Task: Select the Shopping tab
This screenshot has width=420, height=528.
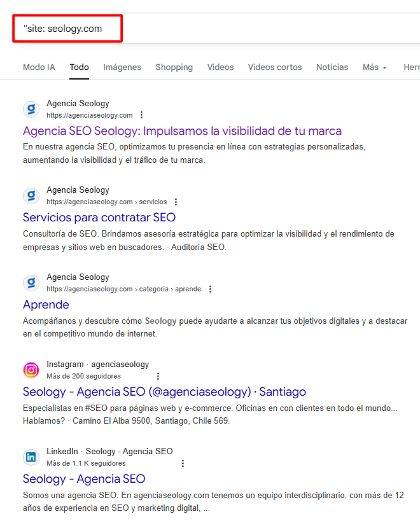Action: pos(174,67)
